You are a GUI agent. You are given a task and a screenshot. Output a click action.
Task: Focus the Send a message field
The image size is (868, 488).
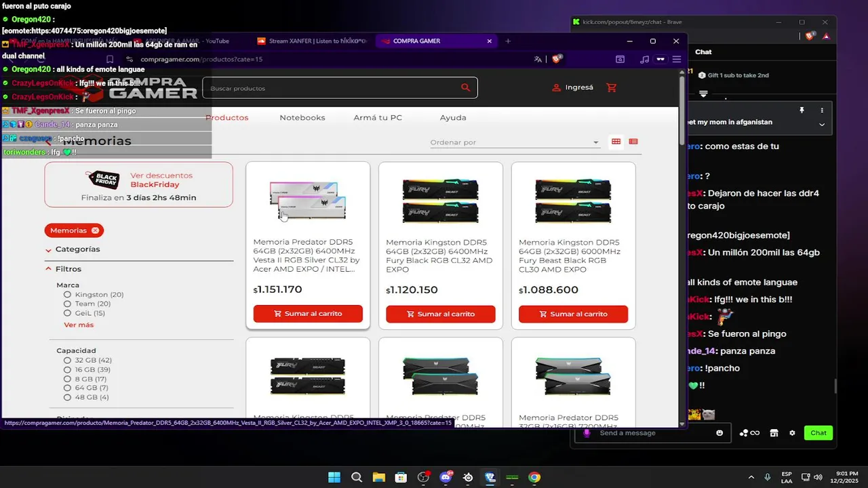click(x=653, y=433)
